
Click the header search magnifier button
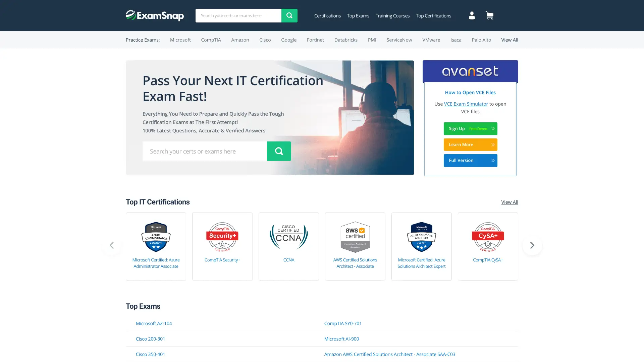click(289, 15)
